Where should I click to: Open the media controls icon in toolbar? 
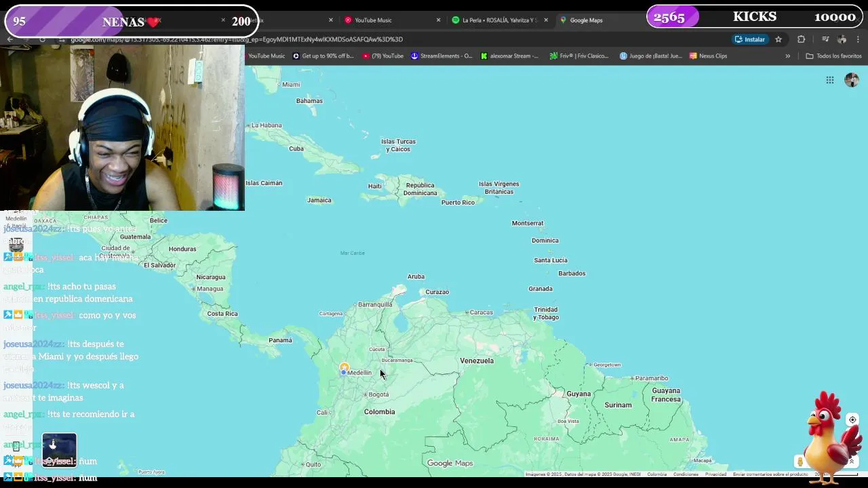[x=825, y=39]
